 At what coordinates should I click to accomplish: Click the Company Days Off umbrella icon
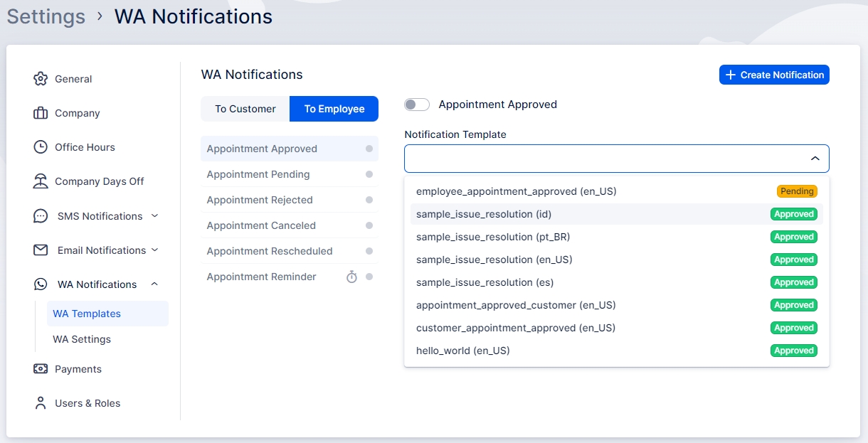[x=41, y=181]
